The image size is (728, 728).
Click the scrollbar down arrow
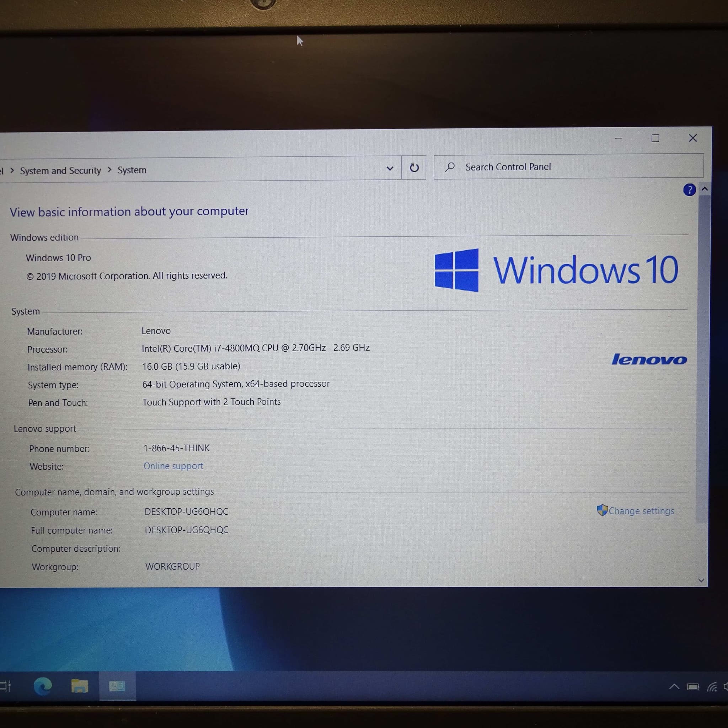point(701,580)
